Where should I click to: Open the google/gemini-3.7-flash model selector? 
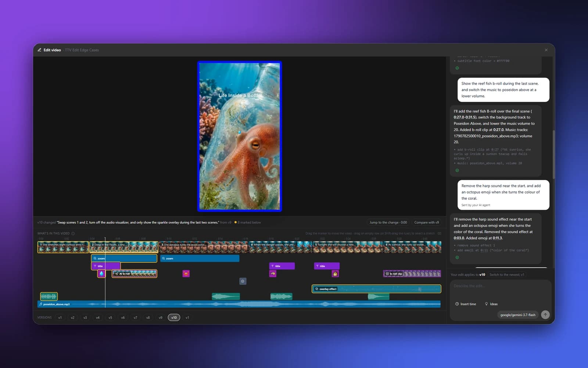pos(518,315)
